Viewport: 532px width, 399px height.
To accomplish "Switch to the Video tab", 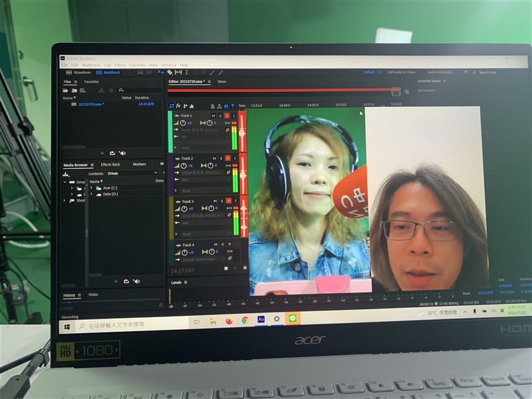I will (93, 295).
